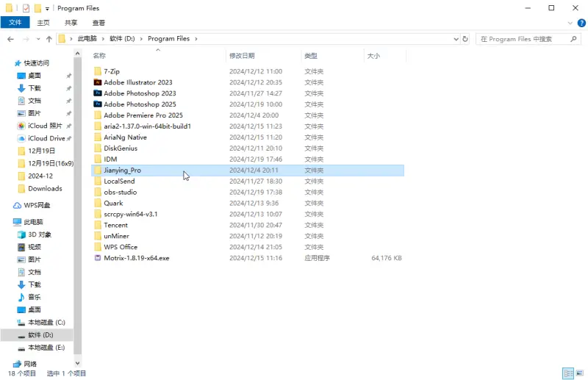
Task: Click the WPS网盘 cloud icon in sidebar
Action: pos(18,205)
